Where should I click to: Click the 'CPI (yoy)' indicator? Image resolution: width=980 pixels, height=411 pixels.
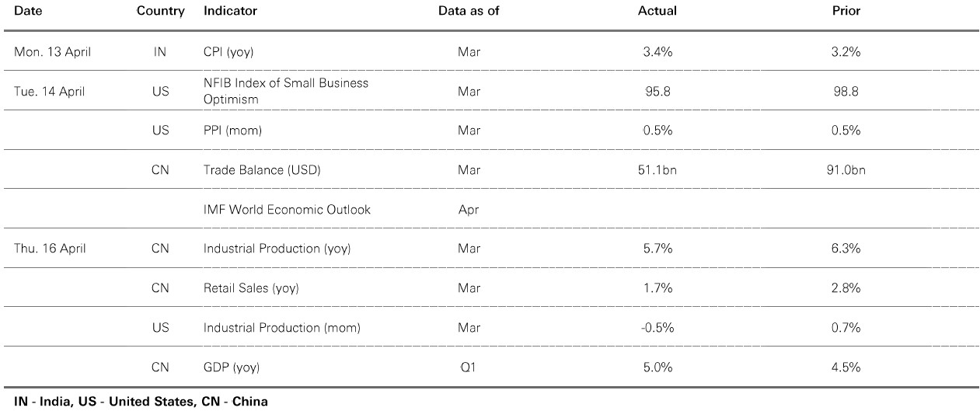click(x=228, y=52)
